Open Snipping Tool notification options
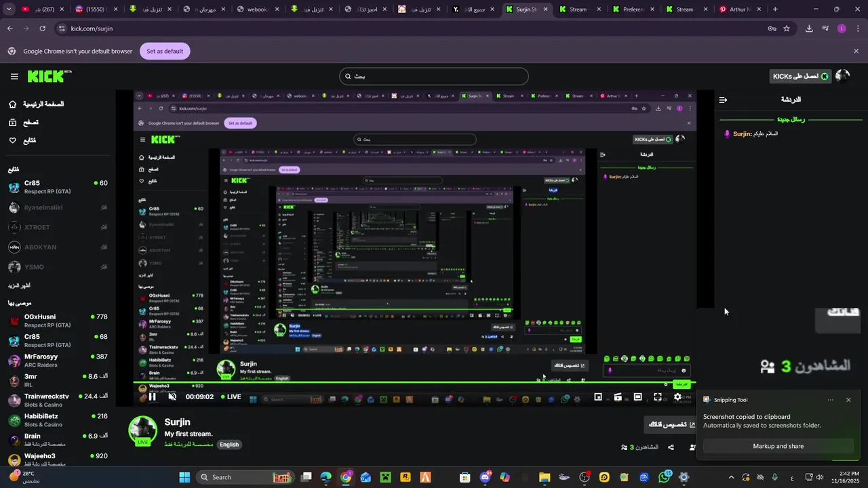The width and height of the screenshot is (868, 488). 830,400
